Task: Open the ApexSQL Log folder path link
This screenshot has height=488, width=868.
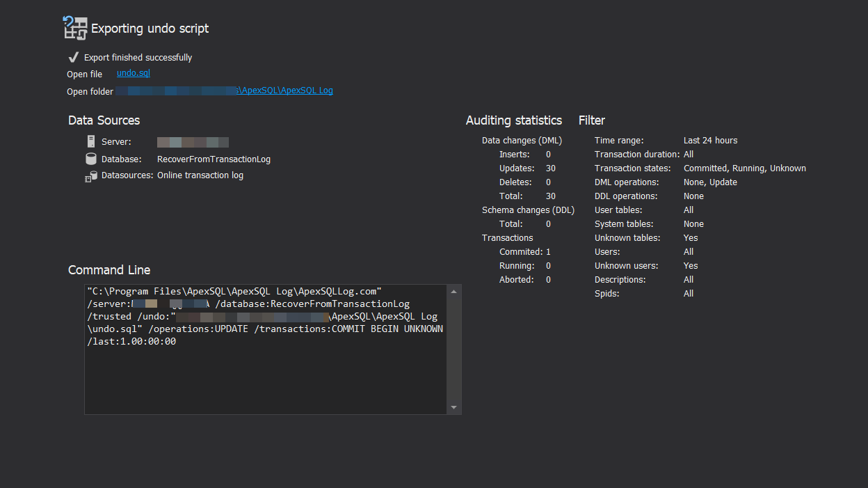Action: (x=285, y=90)
